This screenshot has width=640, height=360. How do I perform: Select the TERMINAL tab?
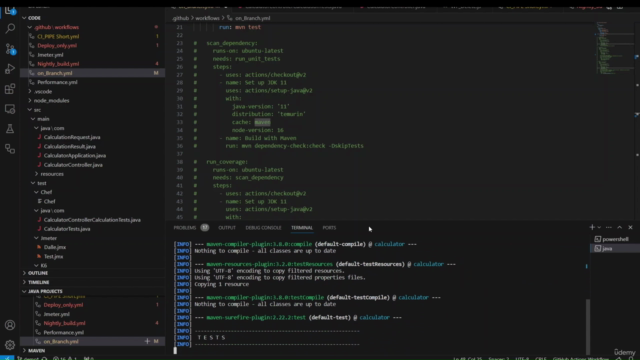tap(302, 228)
